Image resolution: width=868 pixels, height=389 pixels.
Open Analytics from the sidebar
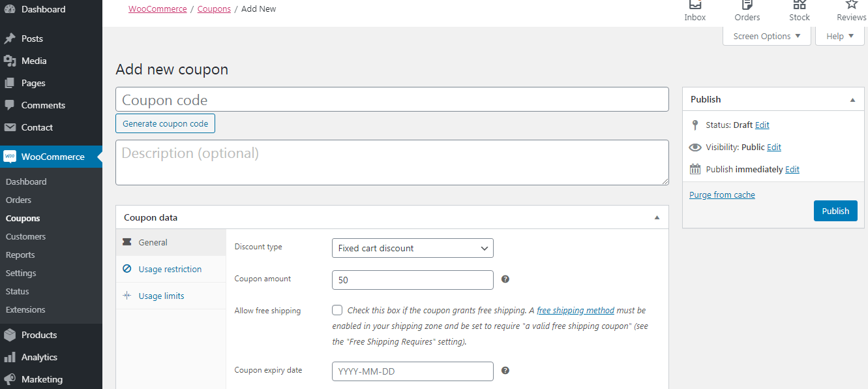click(39, 357)
